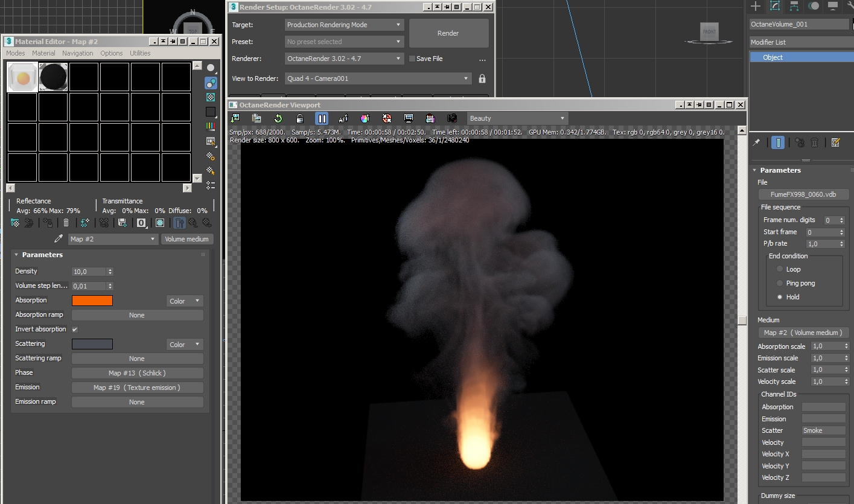
Task: Toggle Backlight in Material Editor side toolbar
Action: [211, 83]
